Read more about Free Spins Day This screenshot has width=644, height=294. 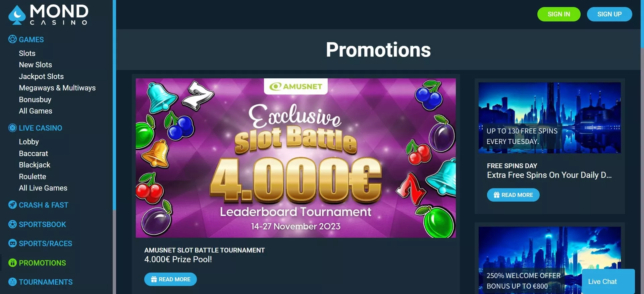tap(513, 195)
